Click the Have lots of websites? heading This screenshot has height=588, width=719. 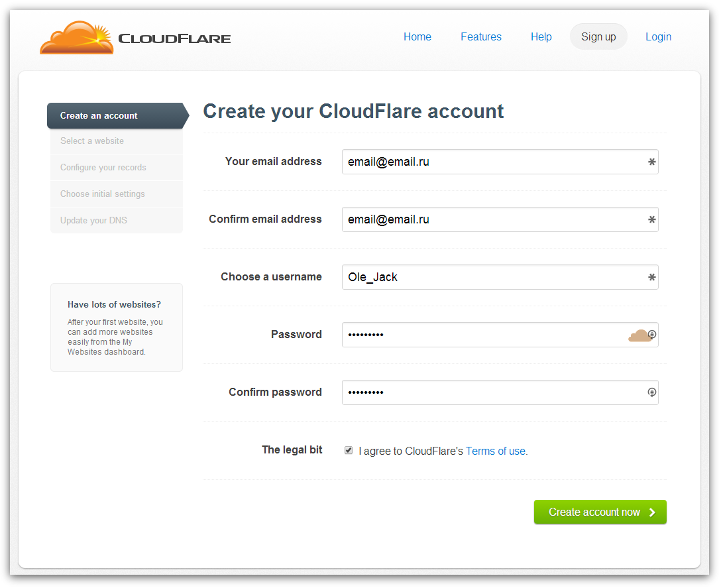click(x=114, y=304)
